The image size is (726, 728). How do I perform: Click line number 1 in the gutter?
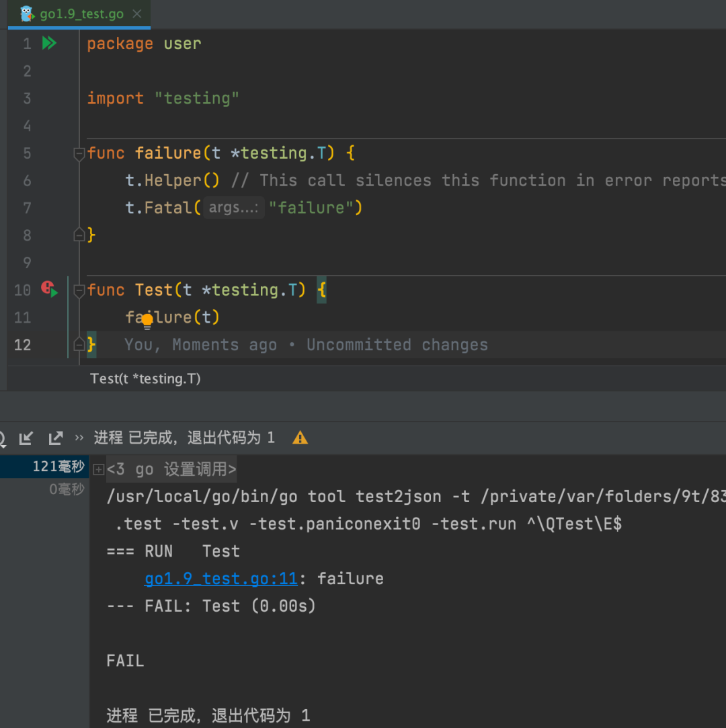tap(27, 44)
